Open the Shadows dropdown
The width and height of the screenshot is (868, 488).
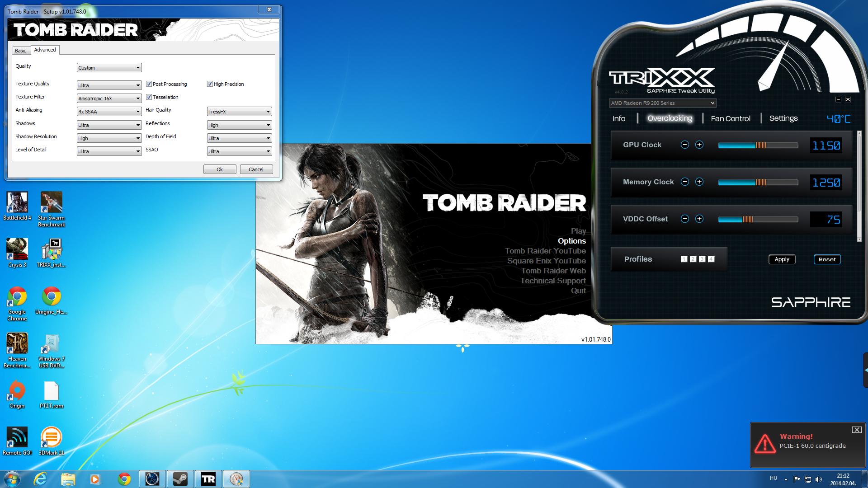(109, 125)
